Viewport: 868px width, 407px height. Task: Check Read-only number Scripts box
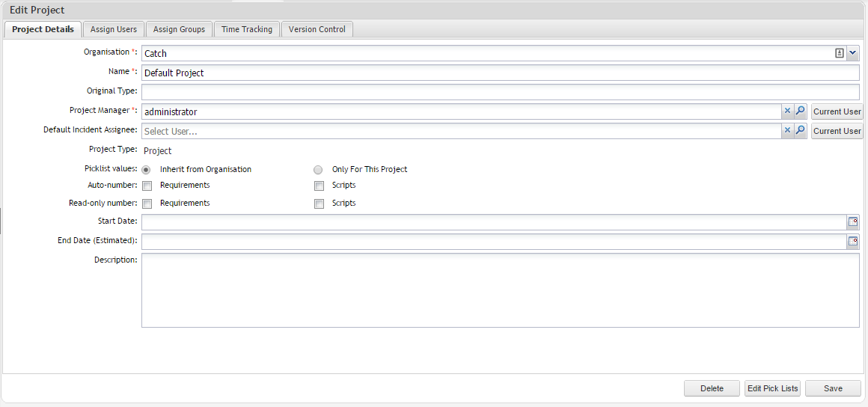pyautogui.click(x=320, y=203)
